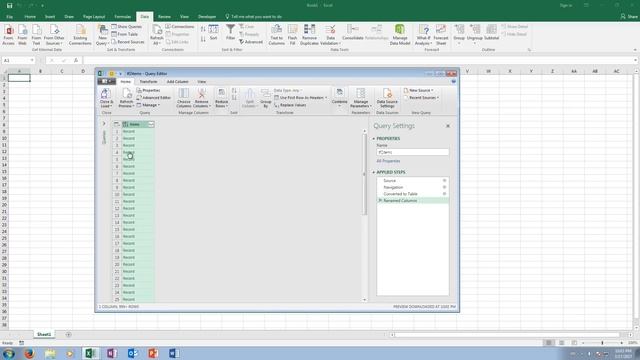640x360 pixels.
Task: Select the Converted to Table step
Action: tap(413, 194)
